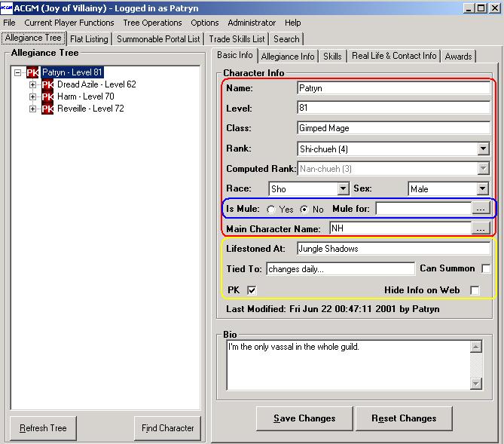Image resolution: width=504 pixels, height=444 pixels.
Task: Click the PK icon beside Harm
Action: 48,96
